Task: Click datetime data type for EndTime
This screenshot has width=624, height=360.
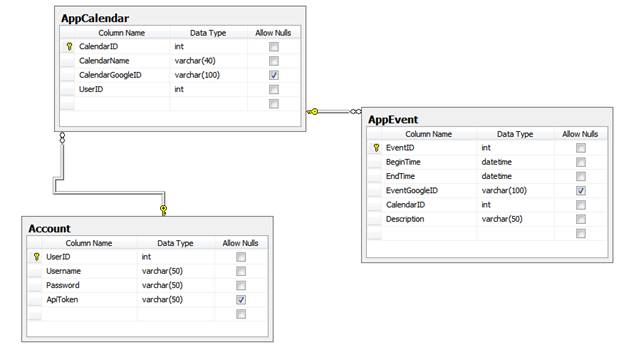Action: click(516, 176)
